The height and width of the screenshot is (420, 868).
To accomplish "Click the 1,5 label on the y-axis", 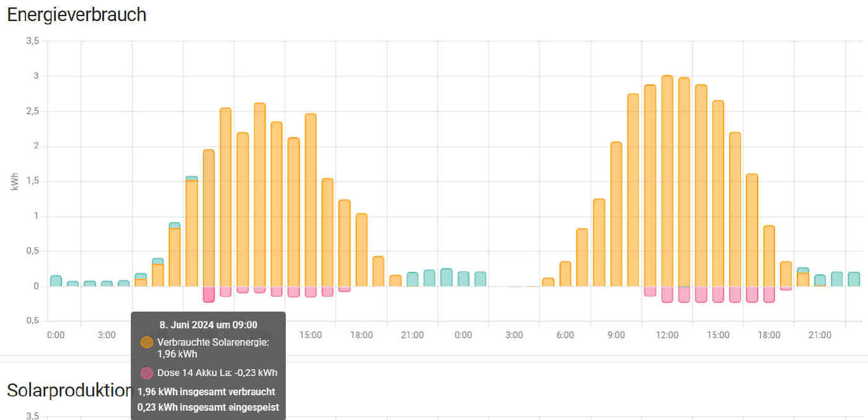I will click(x=33, y=181).
